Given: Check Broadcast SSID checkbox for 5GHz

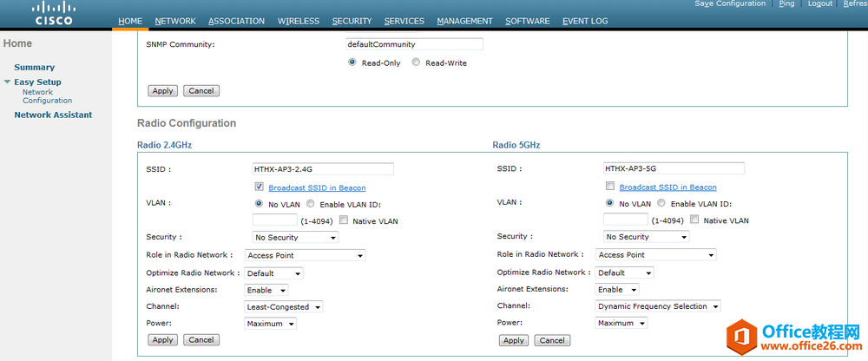Looking at the screenshot, I should pos(610,187).
